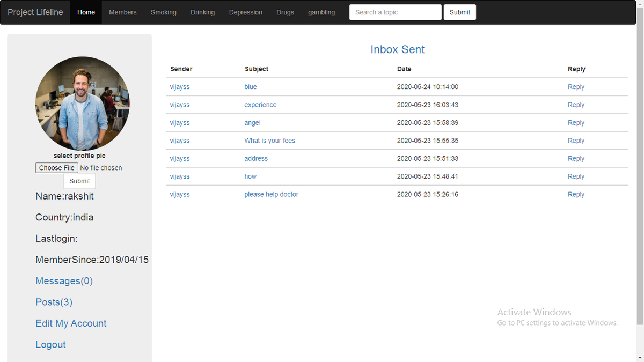Open the Edit My Account link
This screenshot has height=362, width=644.
71,323
